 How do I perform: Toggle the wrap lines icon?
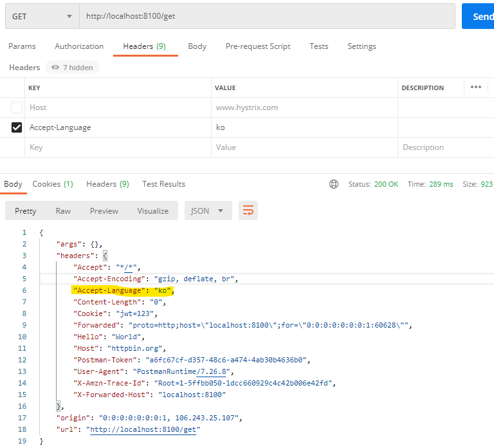point(248,210)
